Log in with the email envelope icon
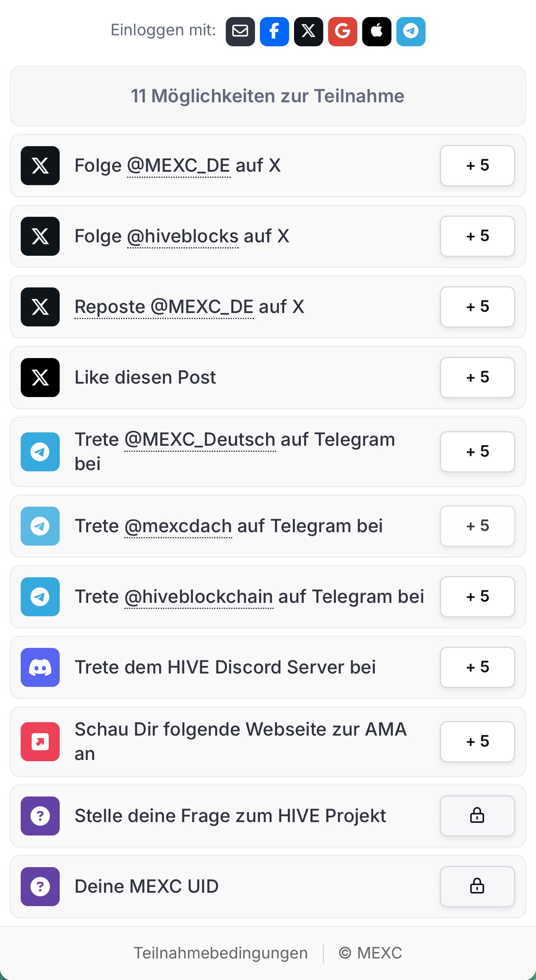The image size is (536, 980). coord(240,31)
